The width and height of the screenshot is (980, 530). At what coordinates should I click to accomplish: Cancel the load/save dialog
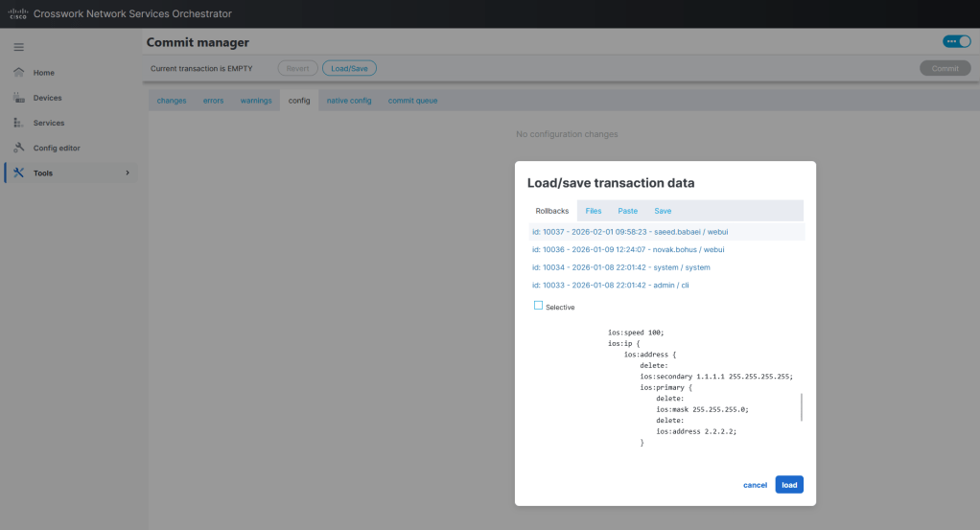click(755, 485)
